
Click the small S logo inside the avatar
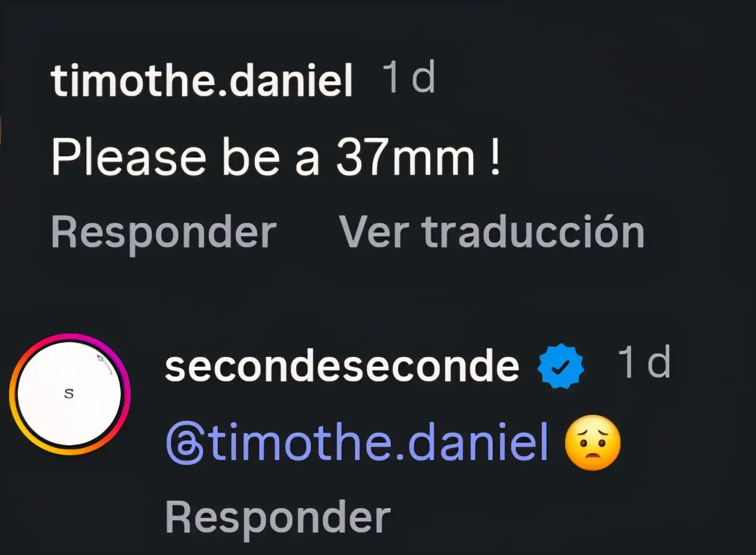[x=69, y=393]
